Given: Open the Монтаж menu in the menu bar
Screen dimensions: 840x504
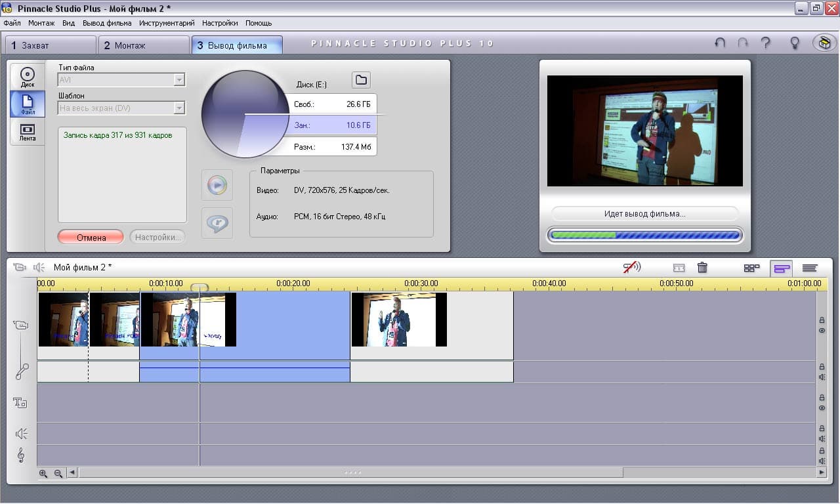Looking at the screenshot, I should pos(41,23).
